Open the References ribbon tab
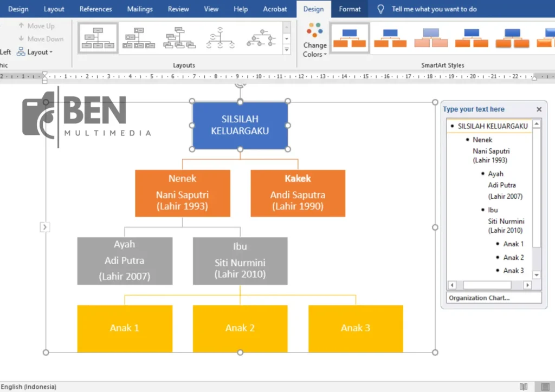This screenshot has height=392, width=555. [95, 9]
